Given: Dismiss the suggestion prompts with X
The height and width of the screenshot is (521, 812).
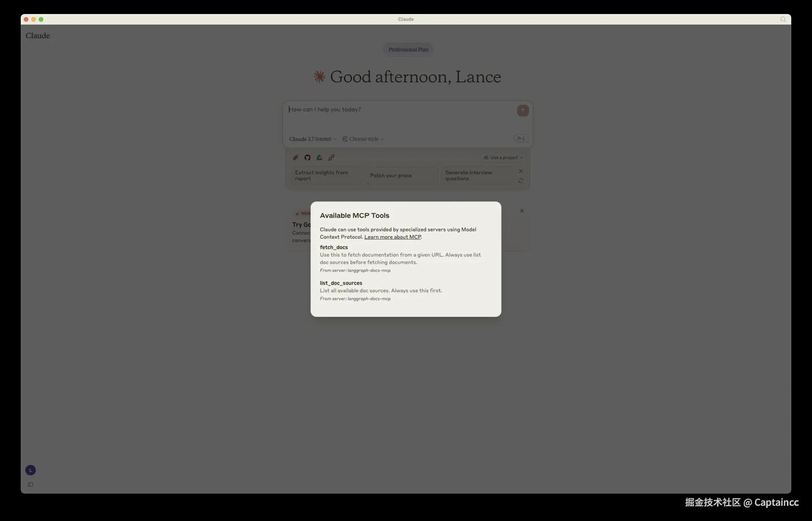Looking at the screenshot, I should tap(521, 171).
